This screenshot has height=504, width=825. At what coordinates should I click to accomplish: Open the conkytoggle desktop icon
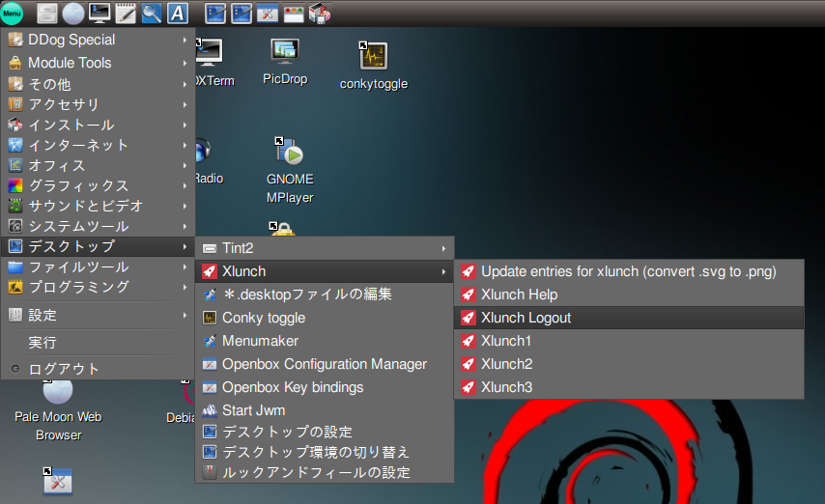click(x=374, y=56)
